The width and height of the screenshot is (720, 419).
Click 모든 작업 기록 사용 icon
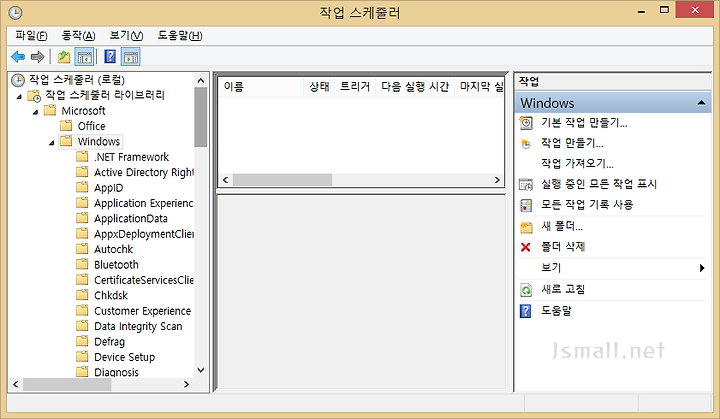click(526, 205)
